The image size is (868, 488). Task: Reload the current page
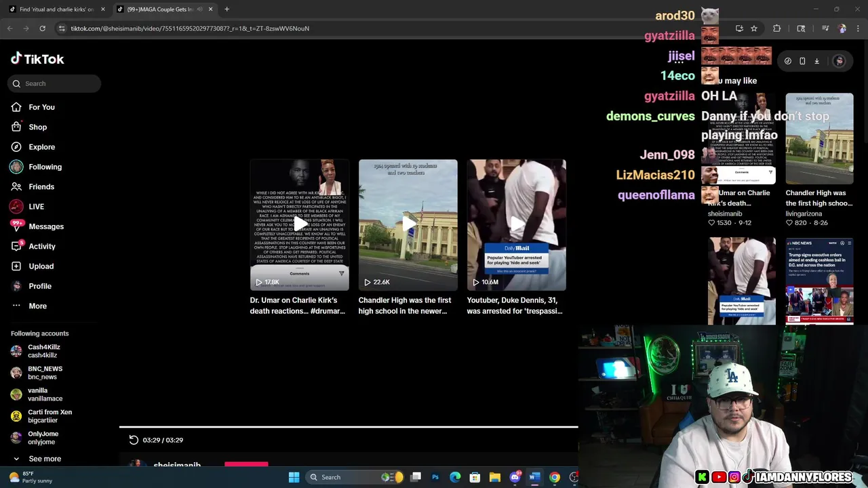point(42,28)
